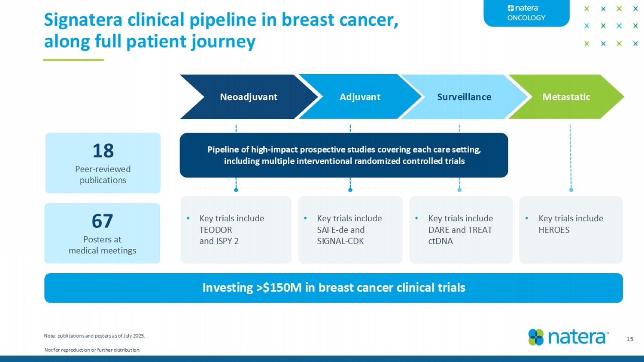644x362 pixels.
Task: Click the 67 Posters at medical meetings card
Action: click(x=102, y=233)
